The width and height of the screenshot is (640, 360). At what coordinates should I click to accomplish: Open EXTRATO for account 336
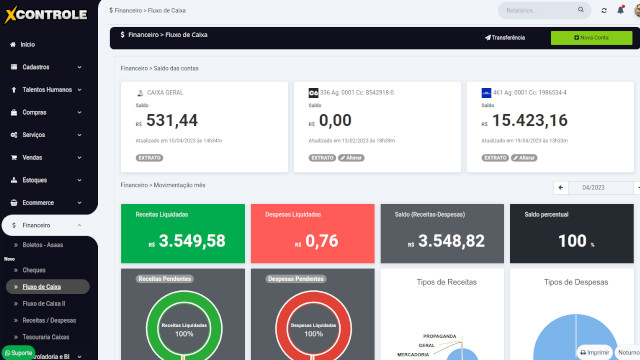tap(322, 158)
